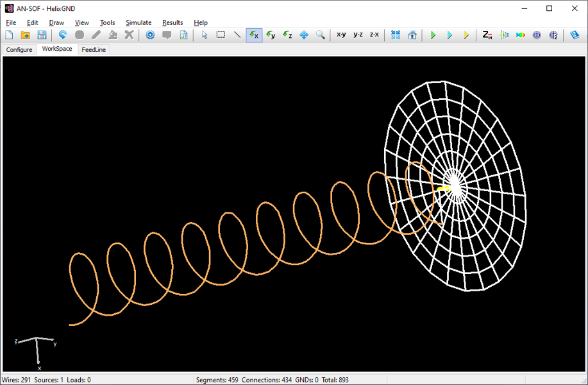Run simulation with green play button
Screen dimensions: 588x385
point(433,35)
